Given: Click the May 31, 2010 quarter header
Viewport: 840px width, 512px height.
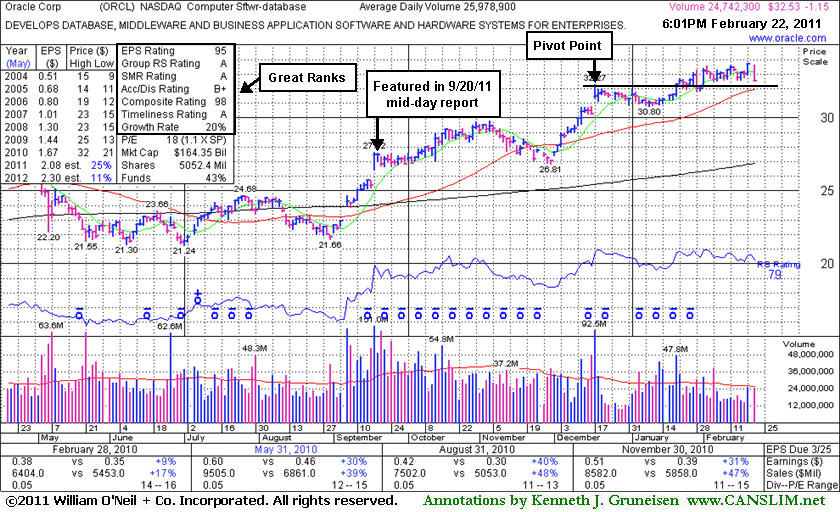Looking at the screenshot, I should point(286,449).
